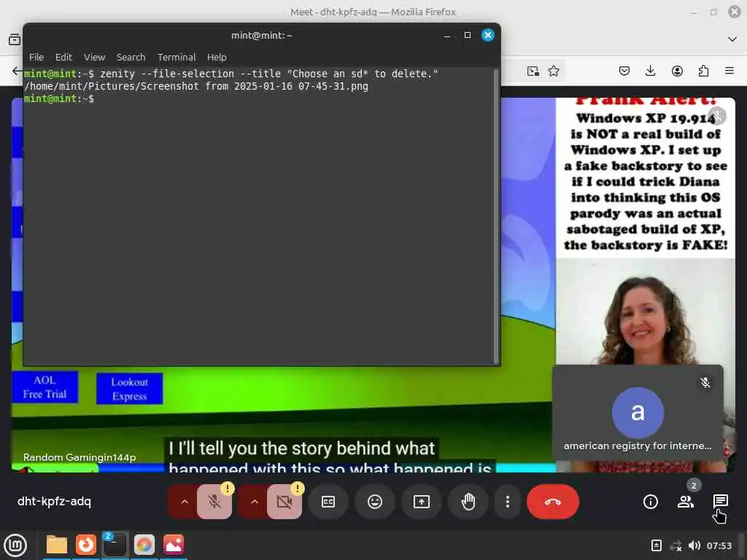Click Firefox list all tabs chevron
The width and height of the screenshot is (747, 560).
tap(732, 39)
